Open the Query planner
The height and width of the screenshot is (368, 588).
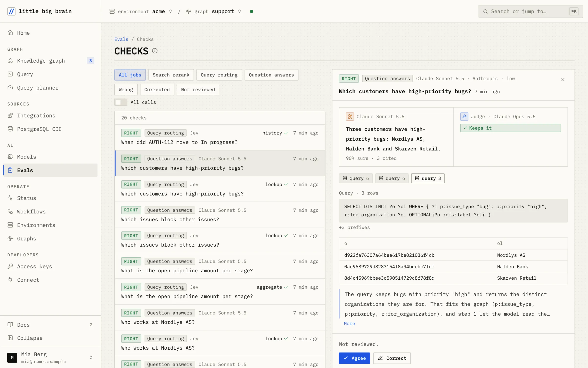point(50,88)
